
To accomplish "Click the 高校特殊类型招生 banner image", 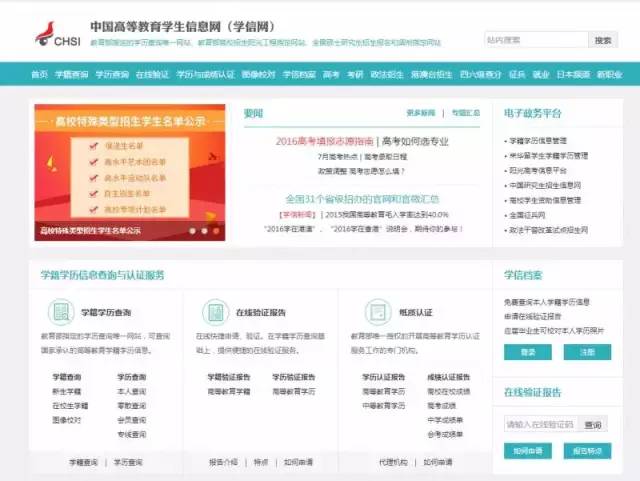I will tap(130, 172).
